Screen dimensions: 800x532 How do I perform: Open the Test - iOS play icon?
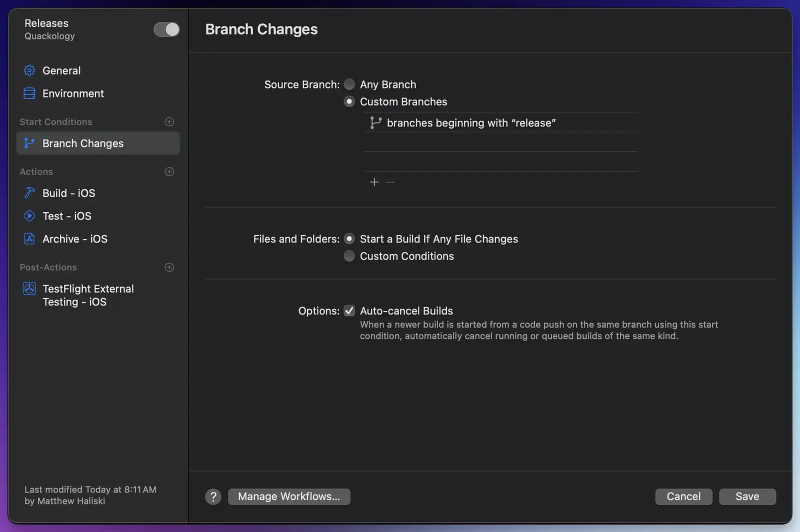click(29, 216)
